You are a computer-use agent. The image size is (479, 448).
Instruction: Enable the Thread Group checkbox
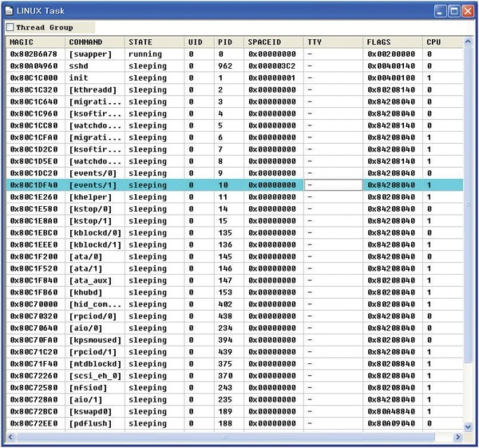click(10, 28)
